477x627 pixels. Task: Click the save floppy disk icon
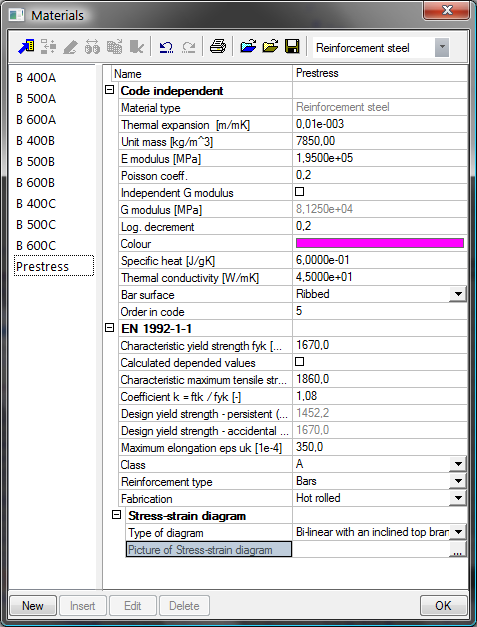[x=292, y=47]
